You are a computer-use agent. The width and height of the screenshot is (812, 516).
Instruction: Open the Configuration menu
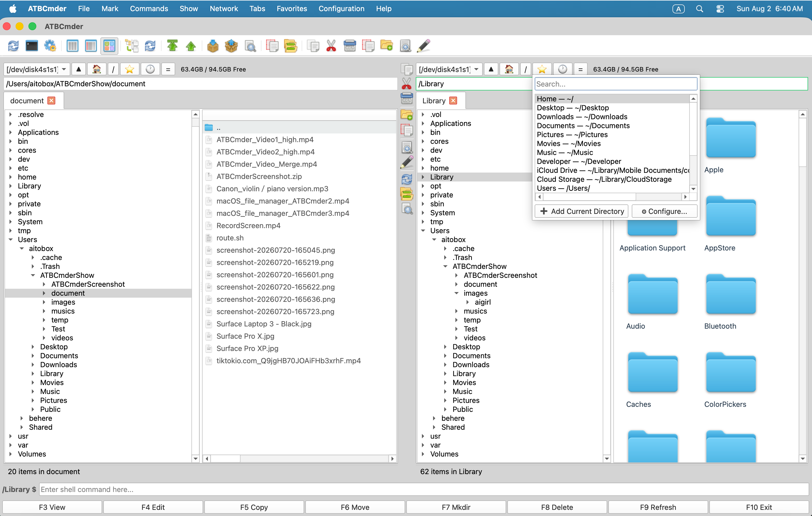tap(341, 9)
